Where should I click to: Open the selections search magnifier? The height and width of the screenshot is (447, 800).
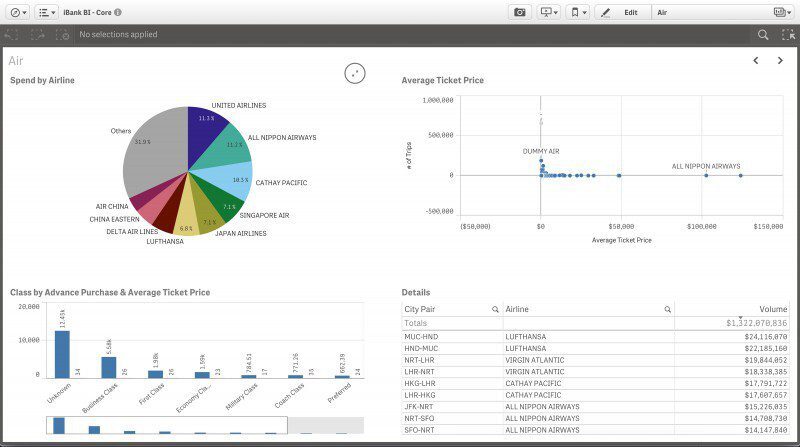click(x=763, y=34)
